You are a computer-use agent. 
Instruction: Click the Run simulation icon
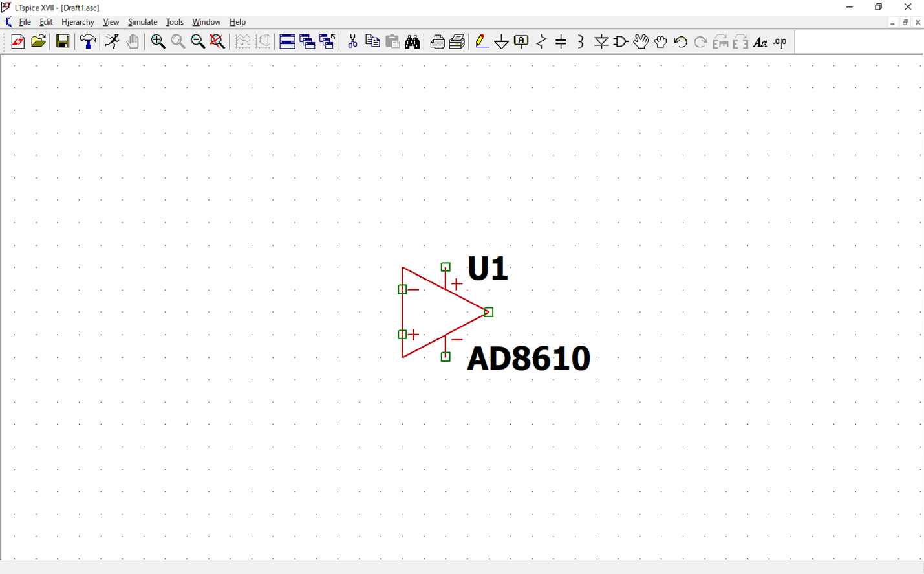click(113, 42)
